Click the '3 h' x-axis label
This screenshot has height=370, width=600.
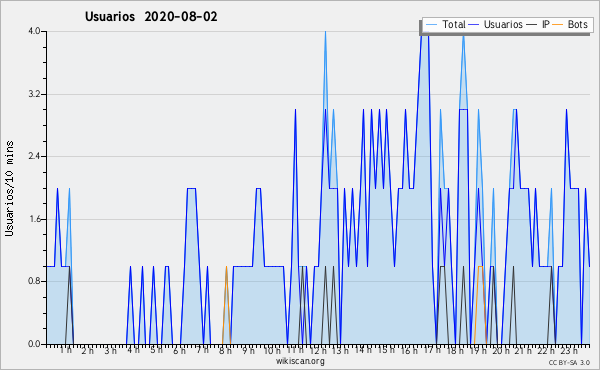111,350
